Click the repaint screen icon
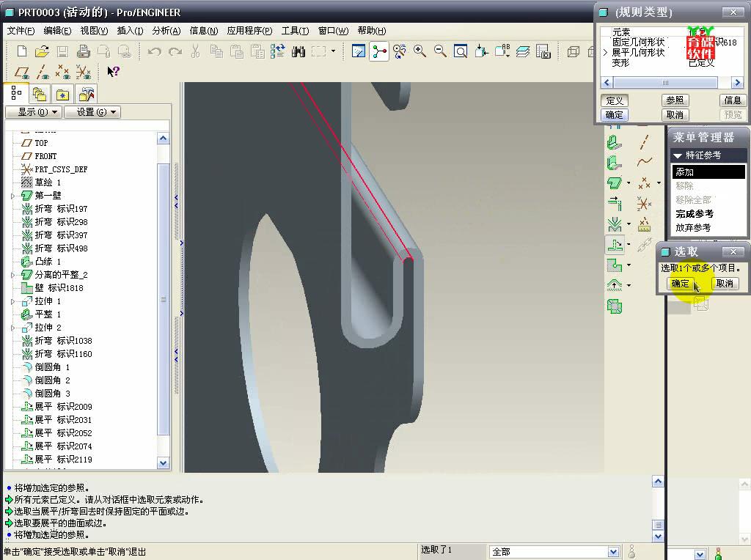The image size is (751, 560). point(358,51)
